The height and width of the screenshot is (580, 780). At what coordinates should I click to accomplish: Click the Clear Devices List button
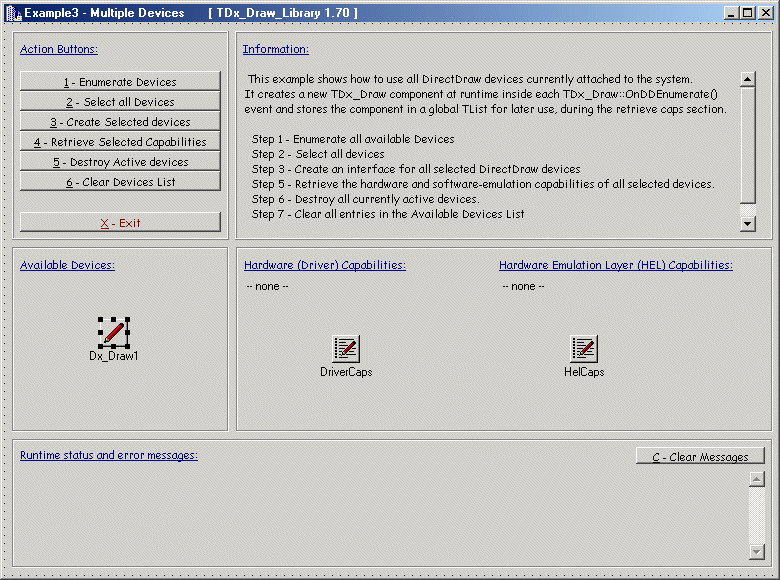[x=120, y=182]
